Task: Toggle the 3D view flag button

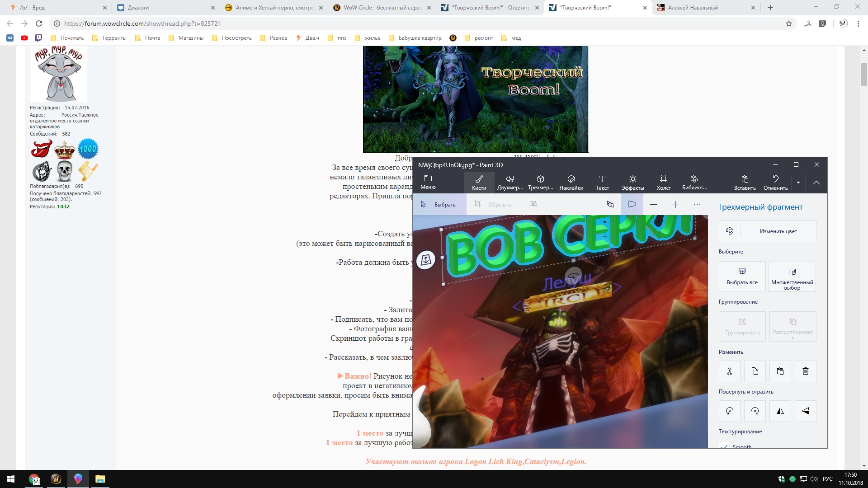Action: pos(632,204)
